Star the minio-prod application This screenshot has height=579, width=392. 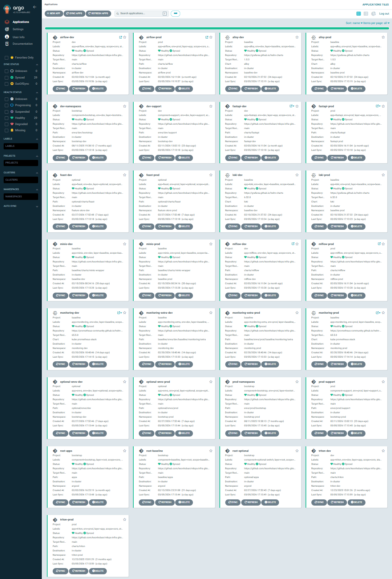(211, 244)
